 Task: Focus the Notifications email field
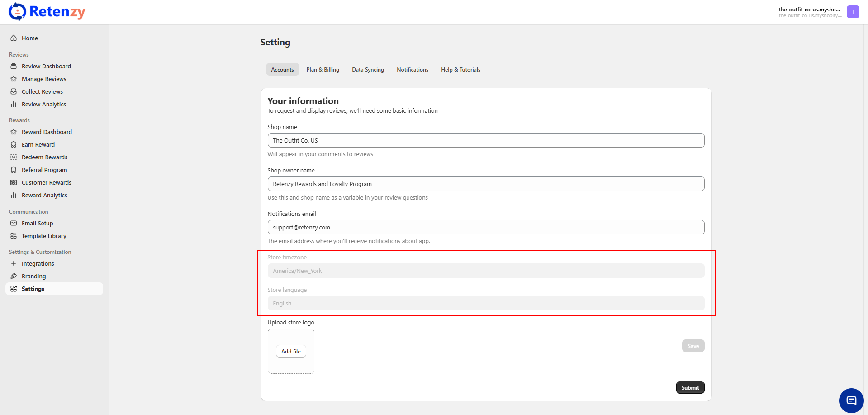pos(485,228)
